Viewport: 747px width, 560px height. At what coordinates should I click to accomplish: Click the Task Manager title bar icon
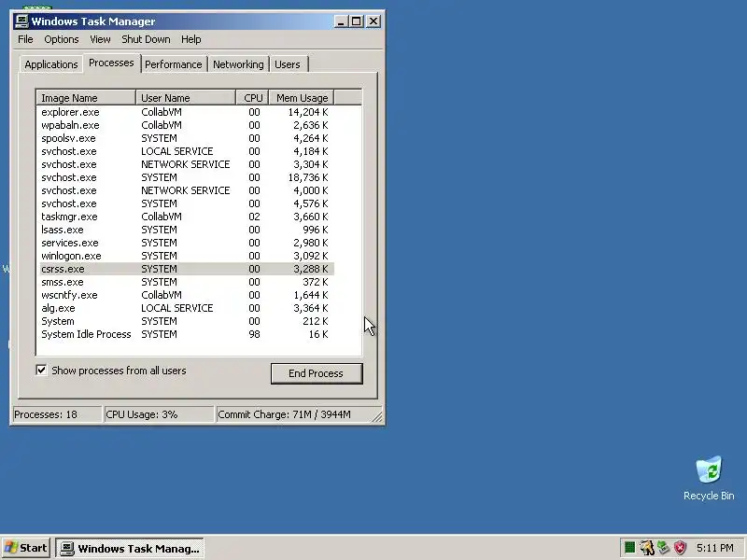(21, 21)
